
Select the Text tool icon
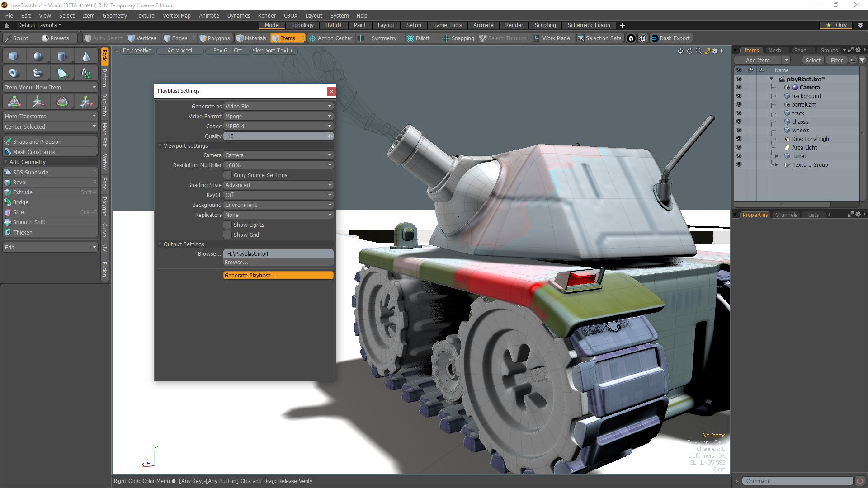pos(86,73)
